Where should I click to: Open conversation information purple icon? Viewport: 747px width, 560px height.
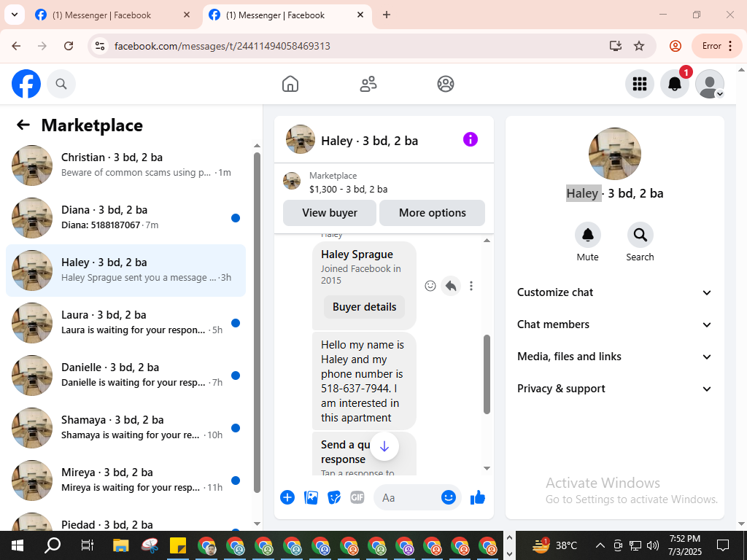click(471, 139)
